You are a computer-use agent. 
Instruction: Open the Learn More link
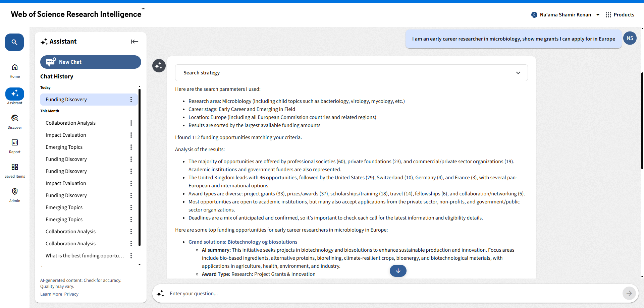51,294
